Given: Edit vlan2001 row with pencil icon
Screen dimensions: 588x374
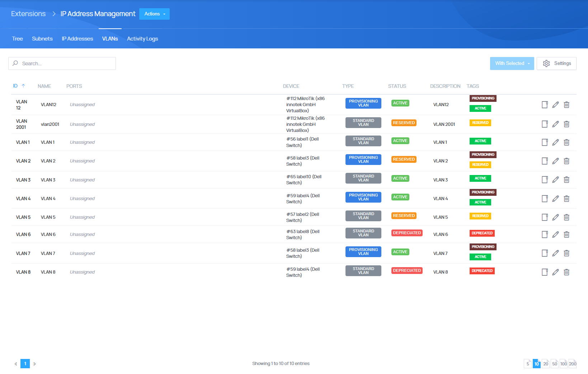Looking at the screenshot, I should coord(555,124).
